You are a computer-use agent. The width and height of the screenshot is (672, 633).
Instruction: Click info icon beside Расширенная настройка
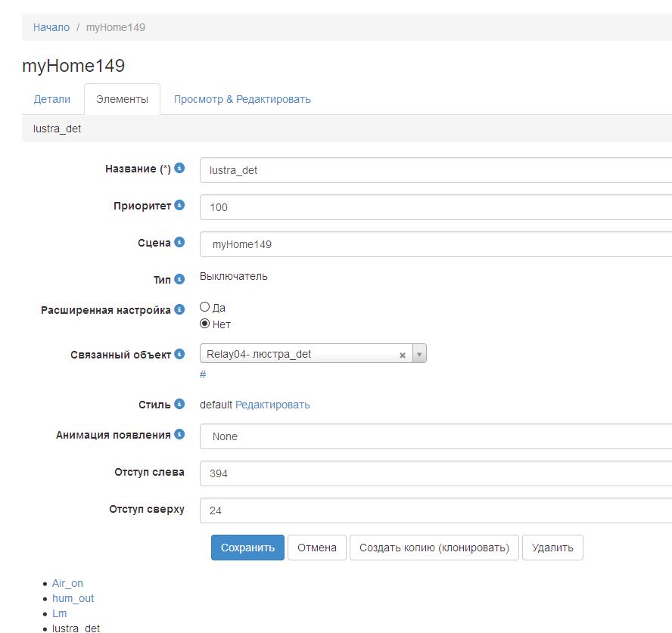(x=179, y=309)
